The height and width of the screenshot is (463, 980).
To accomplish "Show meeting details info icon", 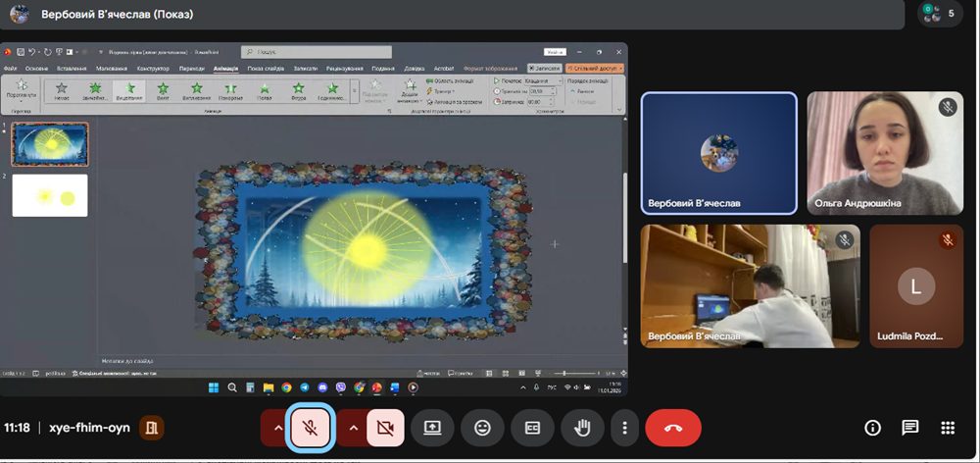I will (x=872, y=428).
